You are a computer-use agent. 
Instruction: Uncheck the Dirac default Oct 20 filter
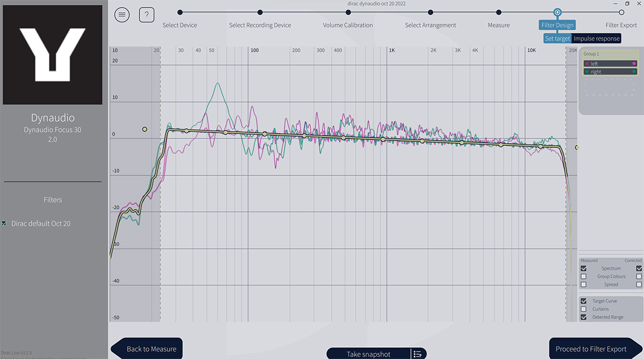click(x=4, y=223)
